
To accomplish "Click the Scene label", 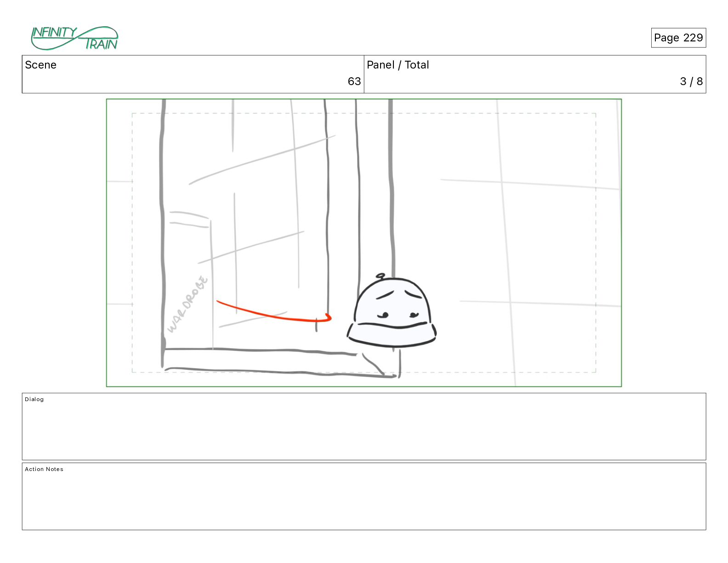I will [40, 65].
